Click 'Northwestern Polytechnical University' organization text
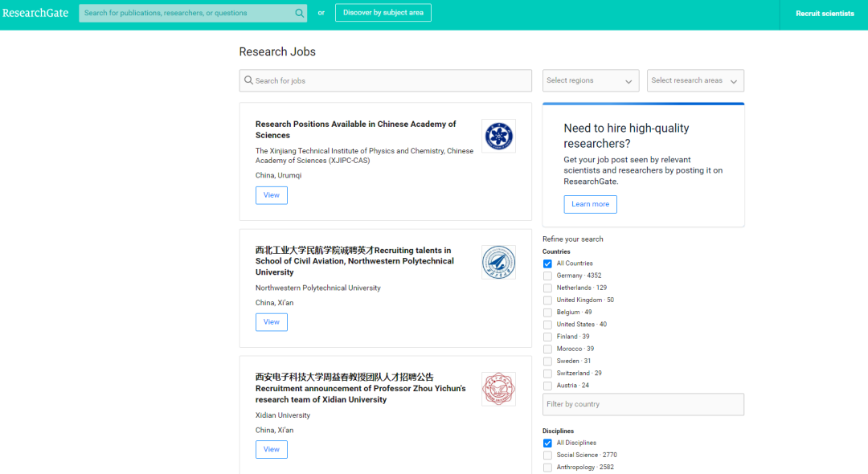This screenshot has width=868, height=474. coord(317,288)
